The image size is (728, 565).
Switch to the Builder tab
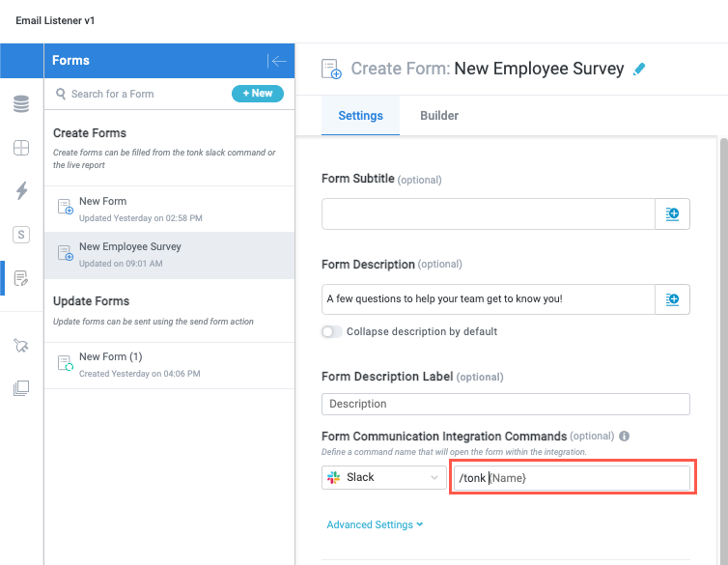pos(439,116)
